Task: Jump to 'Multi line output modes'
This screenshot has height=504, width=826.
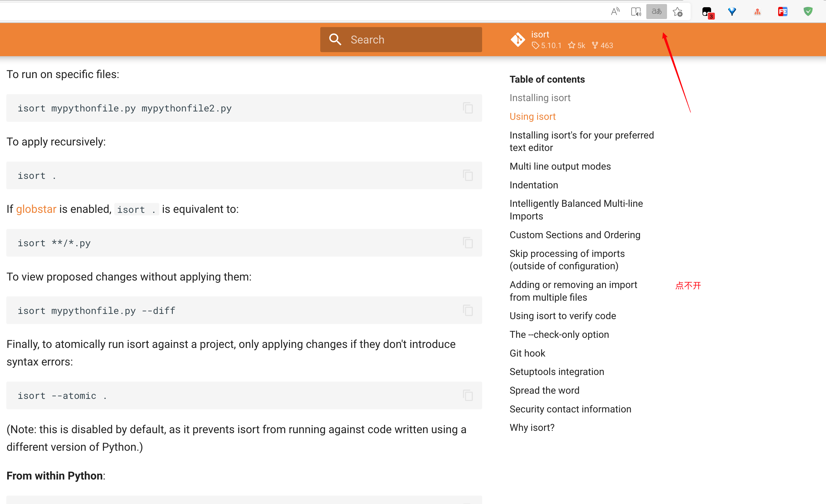Action: click(x=560, y=166)
